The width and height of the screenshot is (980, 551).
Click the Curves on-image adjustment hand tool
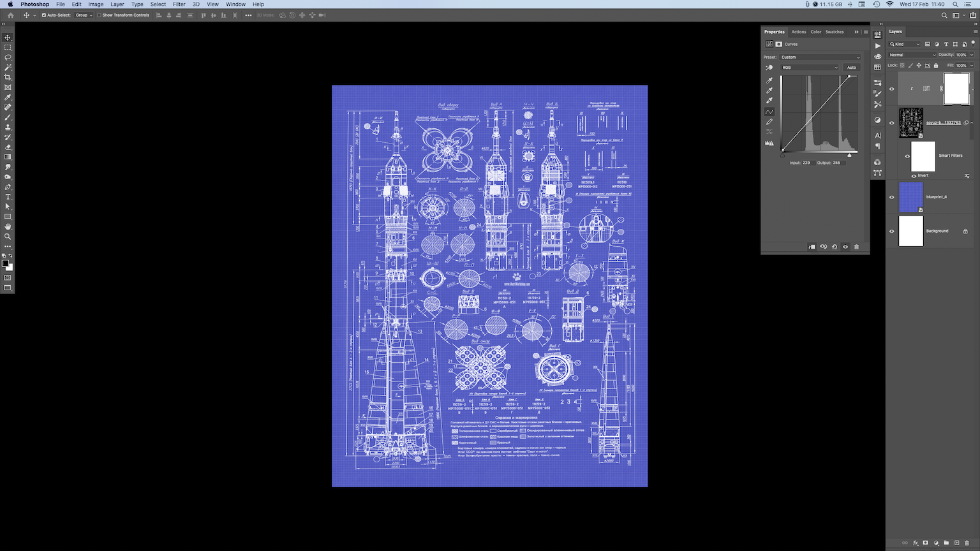tap(769, 68)
